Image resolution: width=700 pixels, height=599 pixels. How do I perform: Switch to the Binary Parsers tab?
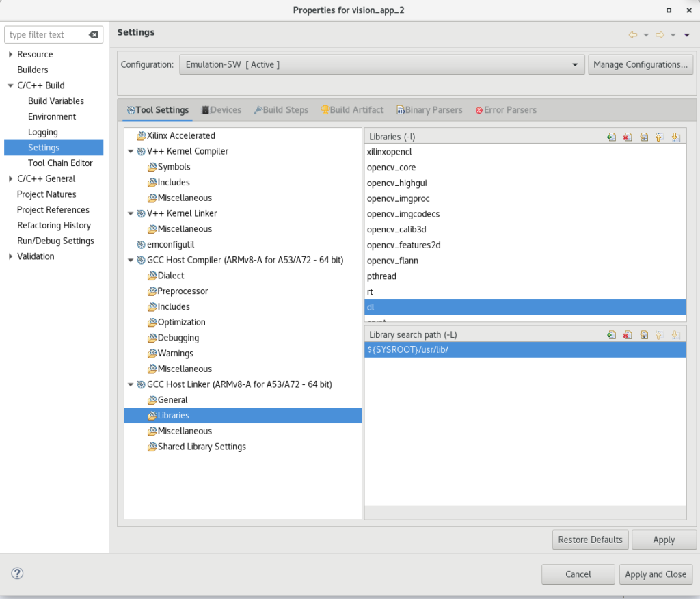tap(429, 109)
